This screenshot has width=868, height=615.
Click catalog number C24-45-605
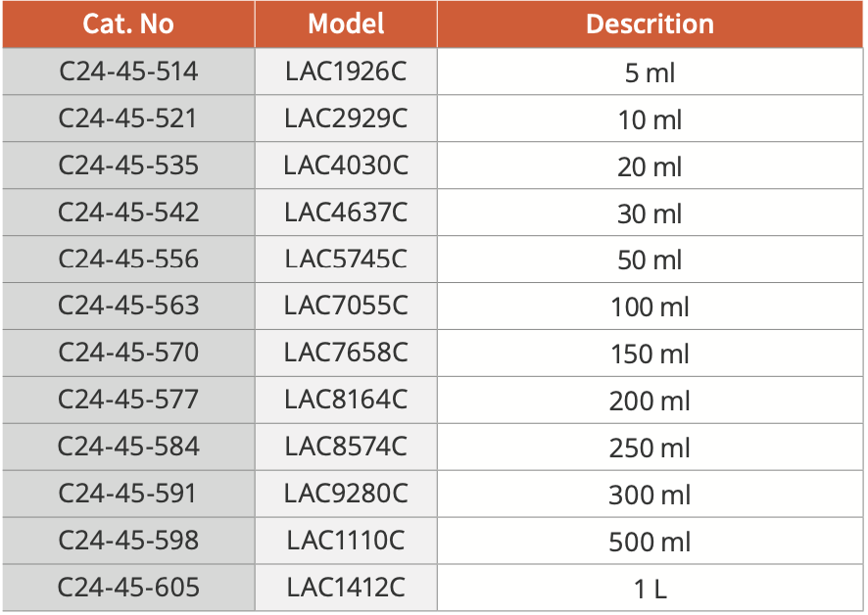point(128,588)
